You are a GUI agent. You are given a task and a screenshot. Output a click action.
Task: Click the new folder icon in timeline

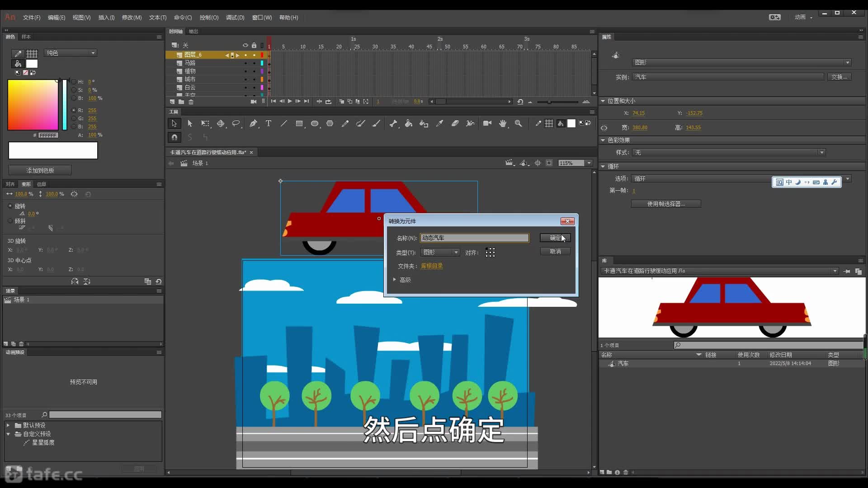click(x=181, y=102)
